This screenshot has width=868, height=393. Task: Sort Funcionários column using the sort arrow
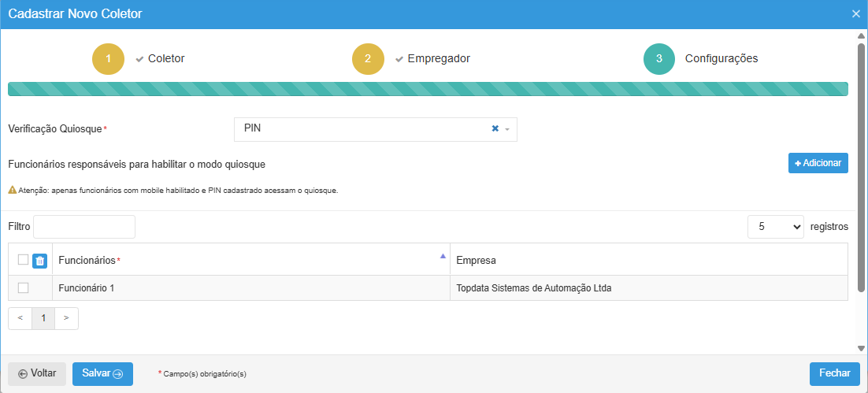tap(443, 257)
